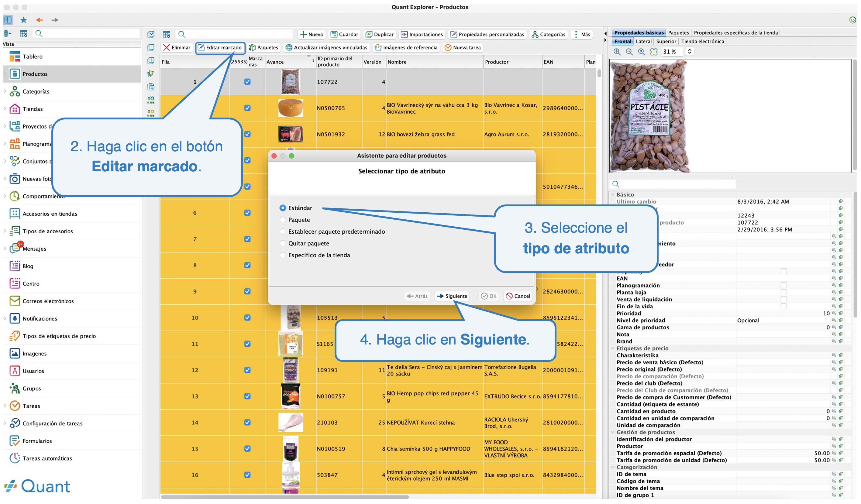Image resolution: width=861 pixels, height=504 pixels.
Task: Zoom in on the product image
Action: pyautogui.click(x=617, y=52)
